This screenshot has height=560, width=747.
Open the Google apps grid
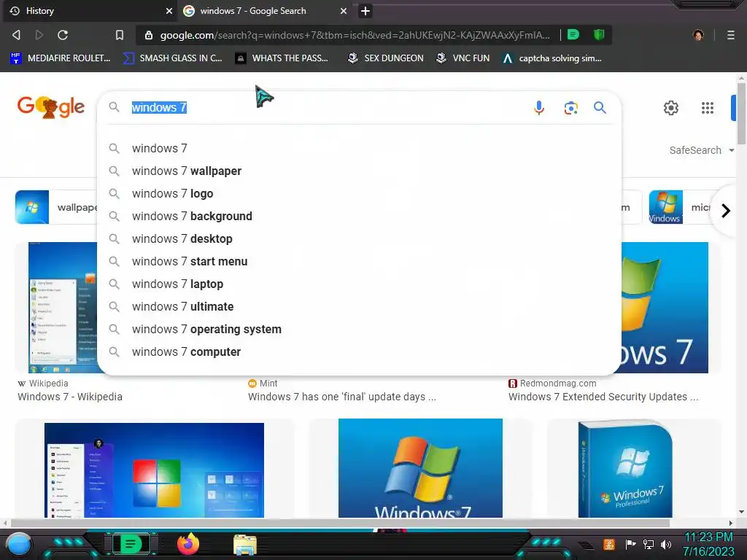tap(708, 108)
